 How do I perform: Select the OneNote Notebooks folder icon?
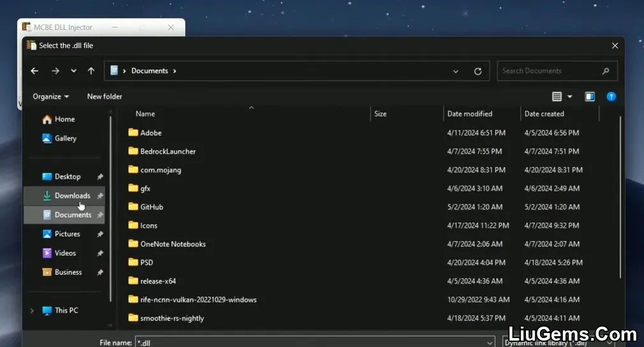pos(133,244)
